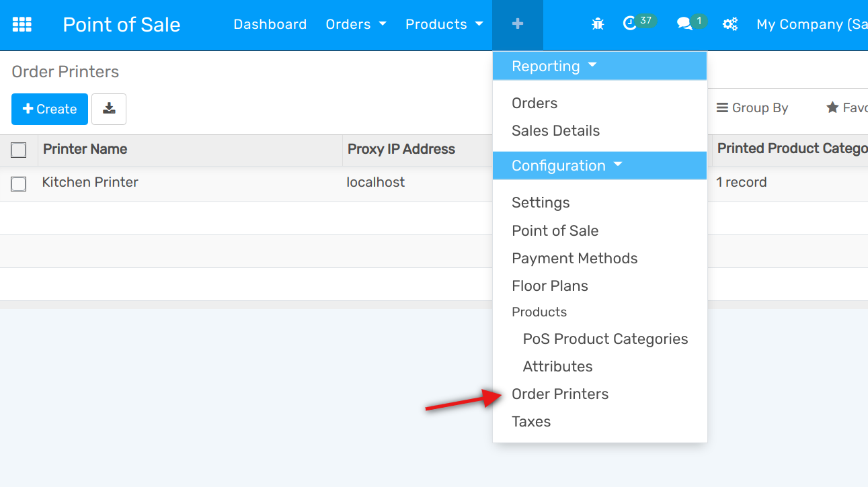Collapse the Reporting section header
The height and width of the screenshot is (487, 868).
coord(554,66)
